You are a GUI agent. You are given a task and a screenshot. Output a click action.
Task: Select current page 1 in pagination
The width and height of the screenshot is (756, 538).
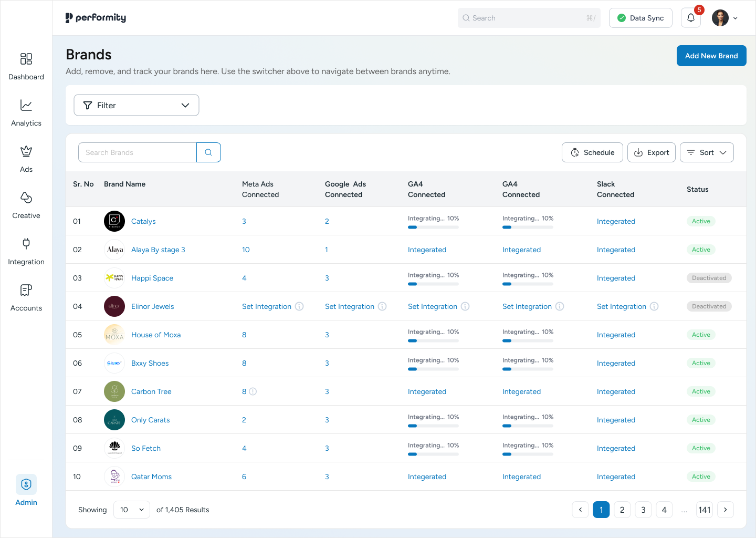point(601,510)
